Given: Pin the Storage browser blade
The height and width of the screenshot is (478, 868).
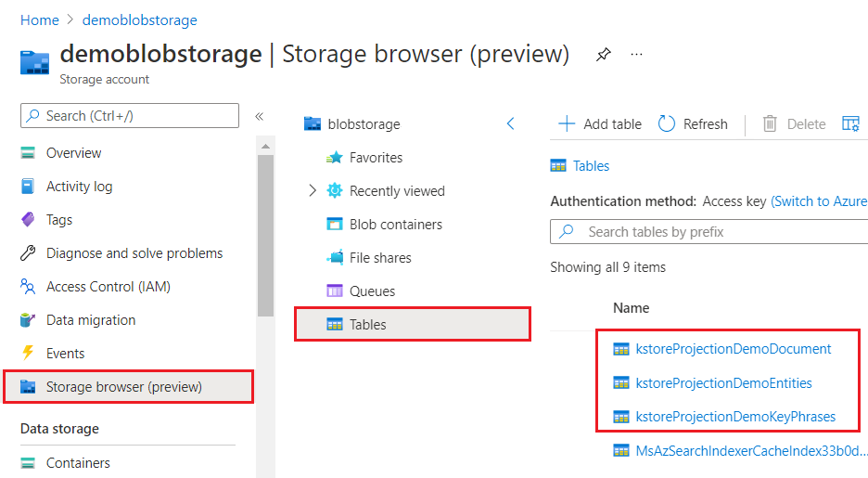Looking at the screenshot, I should (604, 54).
